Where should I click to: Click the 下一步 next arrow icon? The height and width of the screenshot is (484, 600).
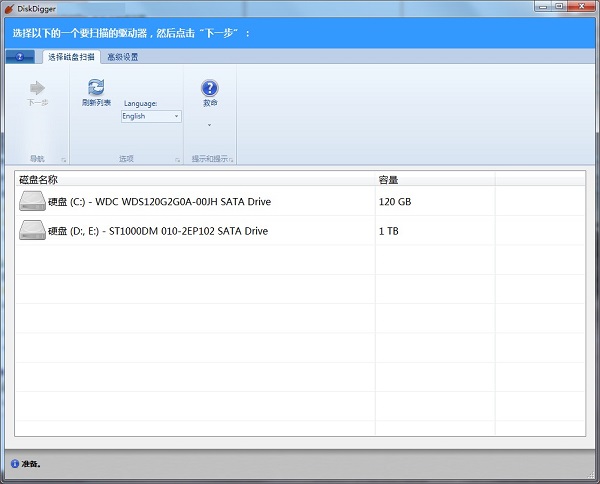[x=37, y=88]
